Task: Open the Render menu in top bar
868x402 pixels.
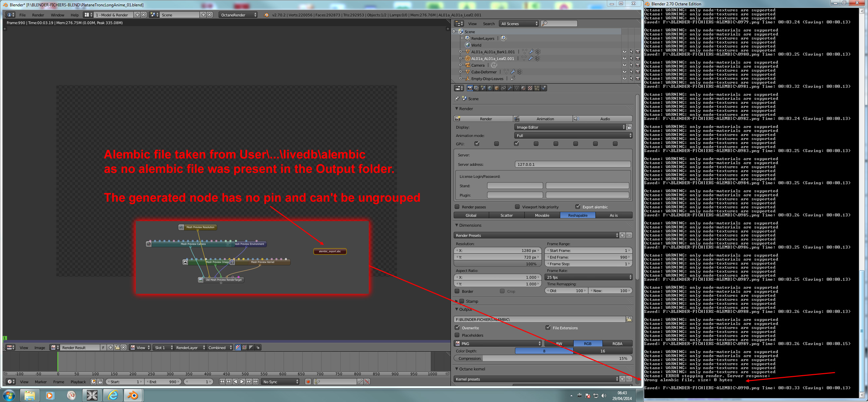Action: [38, 15]
